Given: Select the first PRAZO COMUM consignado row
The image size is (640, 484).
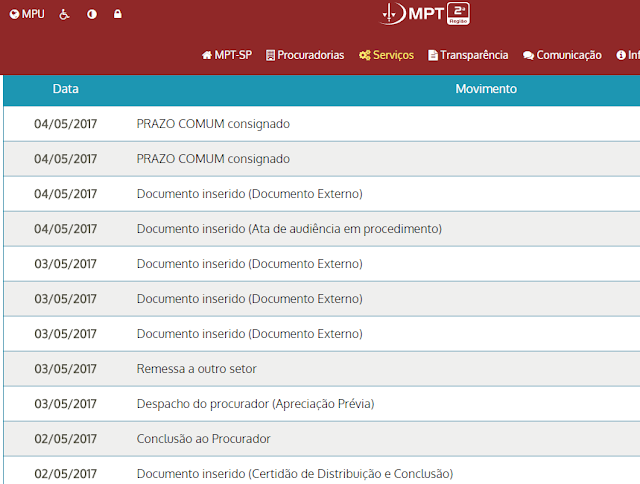Looking at the screenshot, I should (x=322, y=124).
